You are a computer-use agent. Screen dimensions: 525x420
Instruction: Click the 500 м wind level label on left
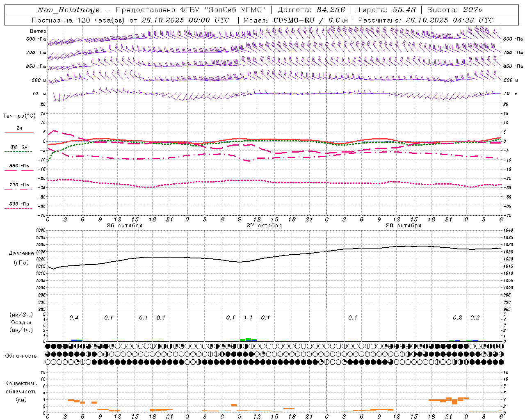tap(39, 80)
